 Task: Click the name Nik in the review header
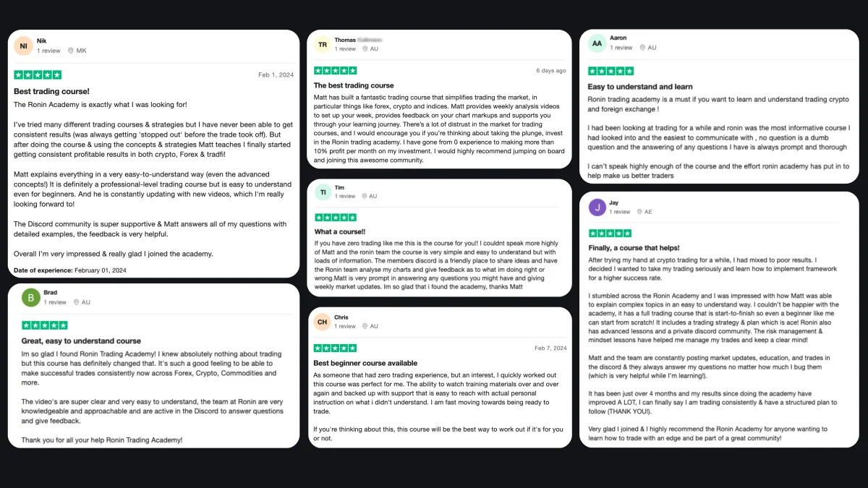coord(41,41)
